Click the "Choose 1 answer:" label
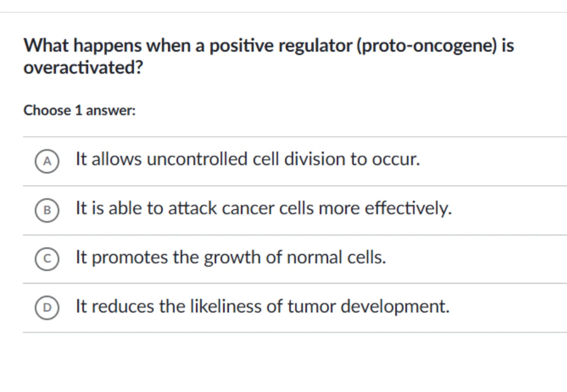 [x=79, y=110]
